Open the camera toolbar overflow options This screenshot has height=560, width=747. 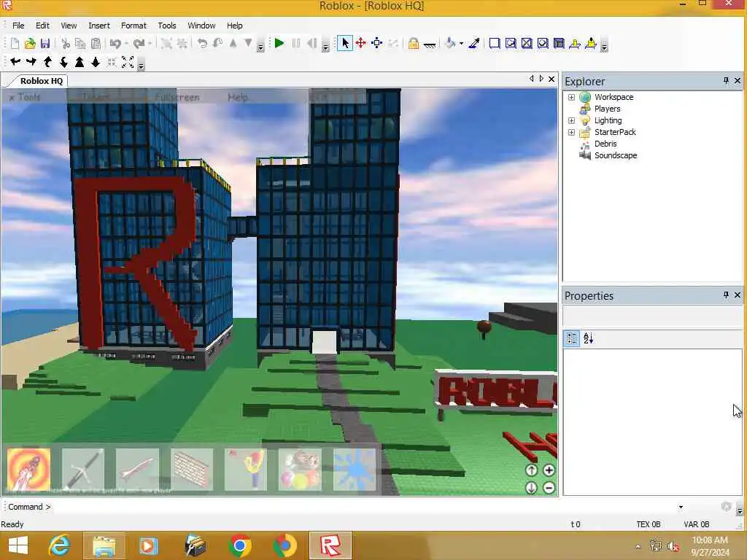pyautogui.click(x=141, y=65)
